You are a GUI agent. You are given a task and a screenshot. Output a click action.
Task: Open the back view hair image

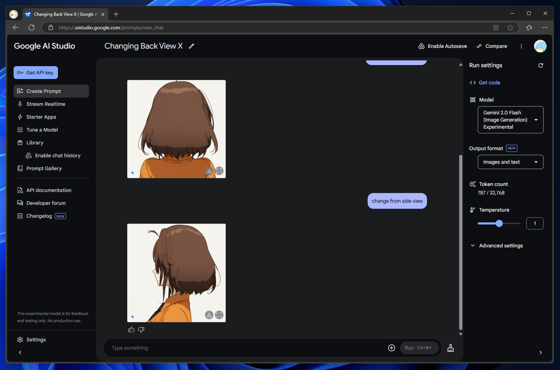[x=176, y=129]
